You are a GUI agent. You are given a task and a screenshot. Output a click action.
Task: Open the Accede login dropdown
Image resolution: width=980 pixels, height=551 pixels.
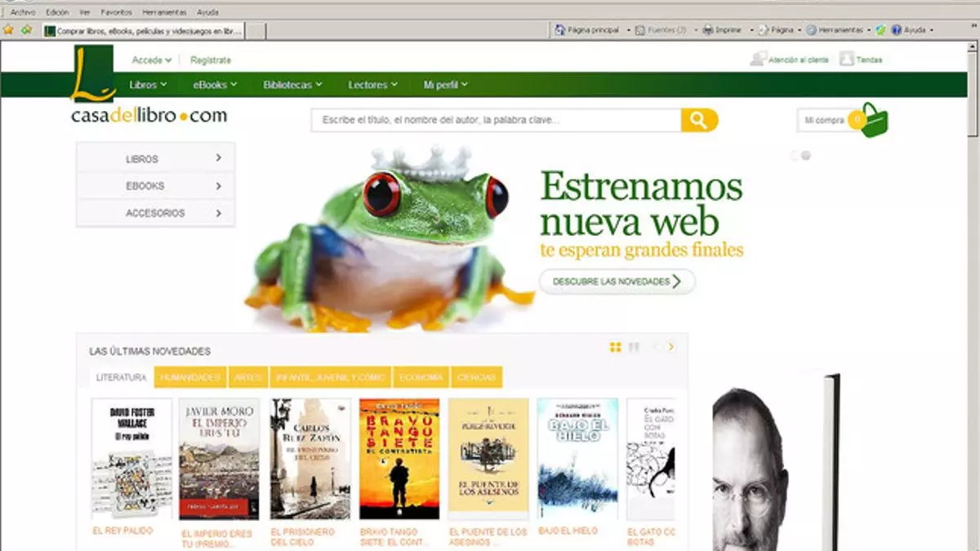click(x=152, y=60)
